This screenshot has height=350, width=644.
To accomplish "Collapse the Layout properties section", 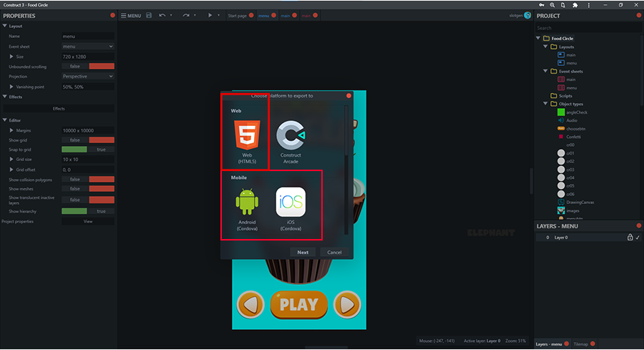I will point(5,26).
